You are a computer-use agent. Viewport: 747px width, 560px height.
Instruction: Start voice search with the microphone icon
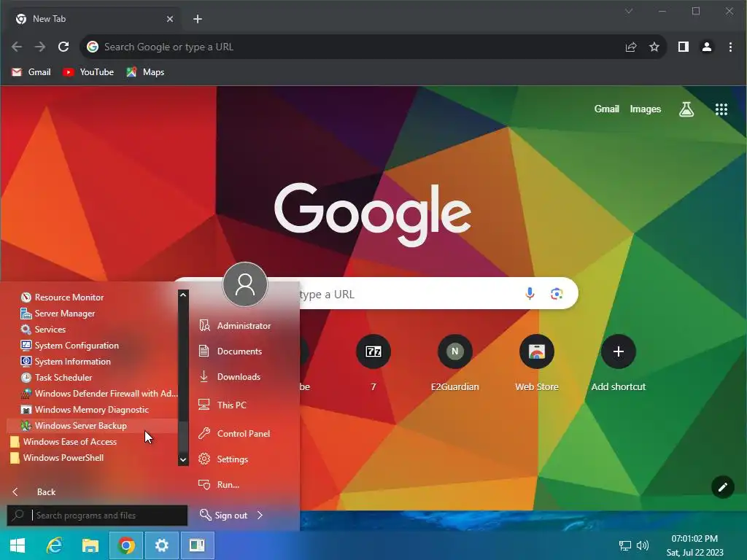point(530,294)
